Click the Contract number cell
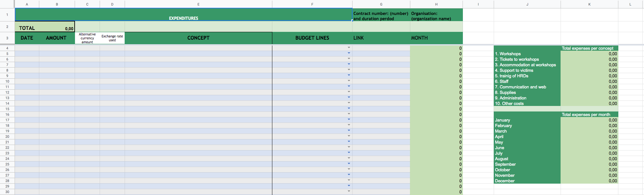This screenshot has height=195, width=644. pos(381,15)
